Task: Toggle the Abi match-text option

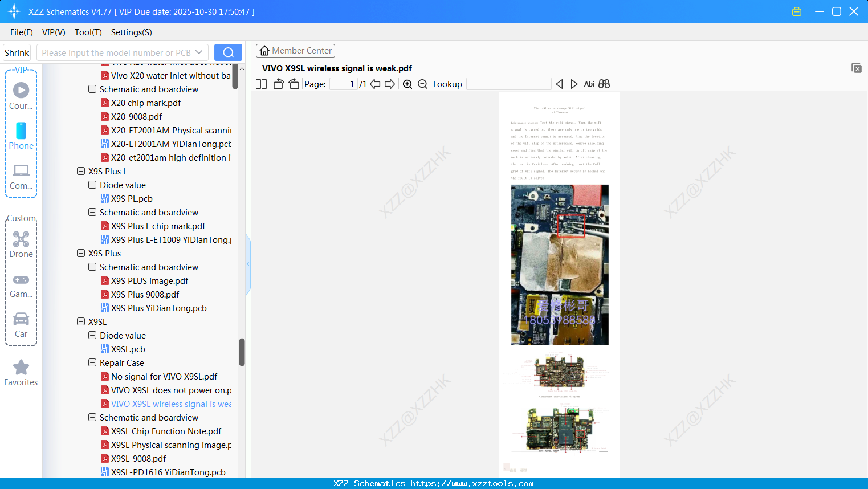Action: (x=589, y=84)
